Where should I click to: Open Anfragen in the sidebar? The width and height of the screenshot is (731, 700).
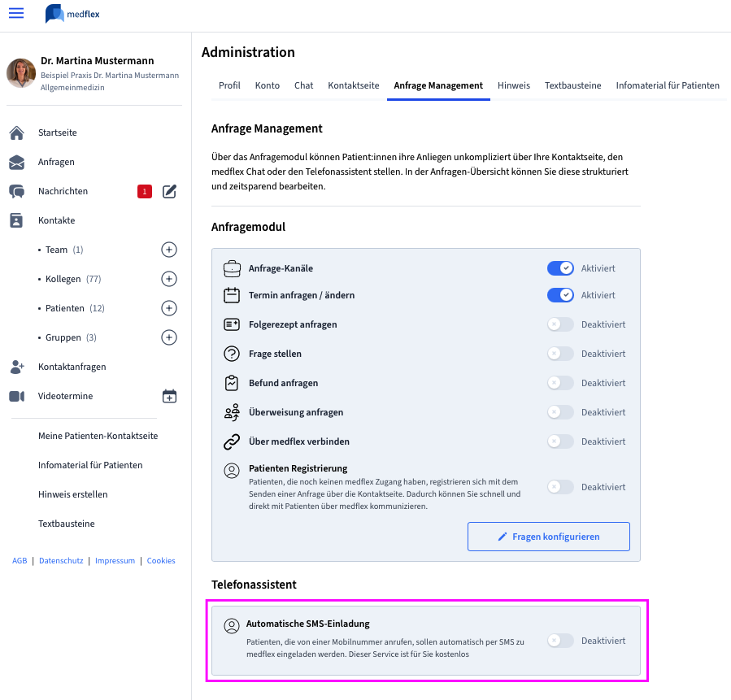click(56, 162)
